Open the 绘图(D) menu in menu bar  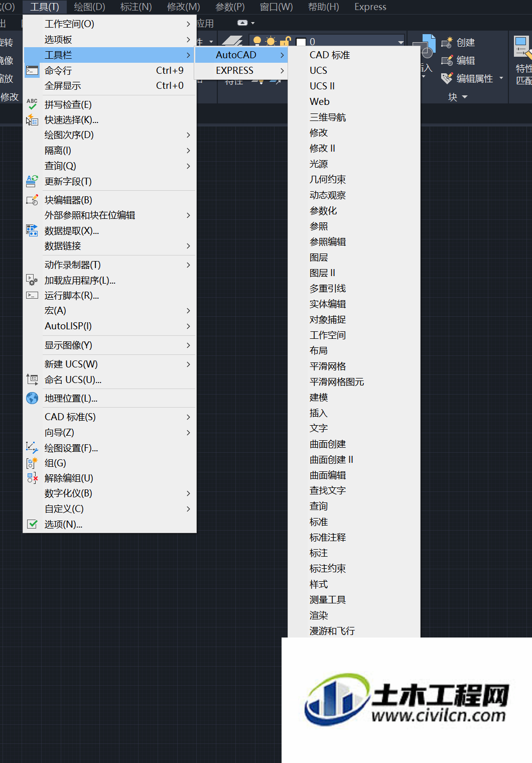(x=89, y=7)
